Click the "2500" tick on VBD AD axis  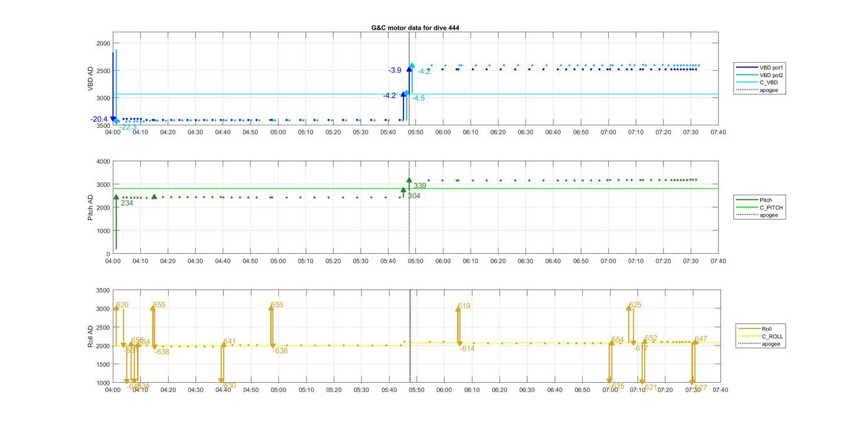[103, 71]
